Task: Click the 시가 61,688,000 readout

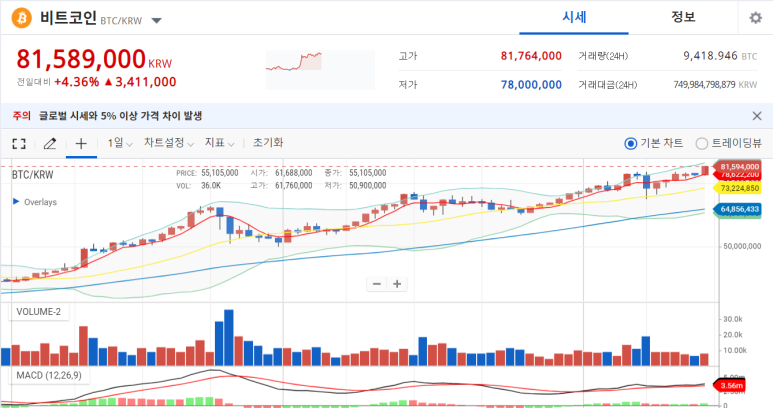Action: (x=281, y=173)
